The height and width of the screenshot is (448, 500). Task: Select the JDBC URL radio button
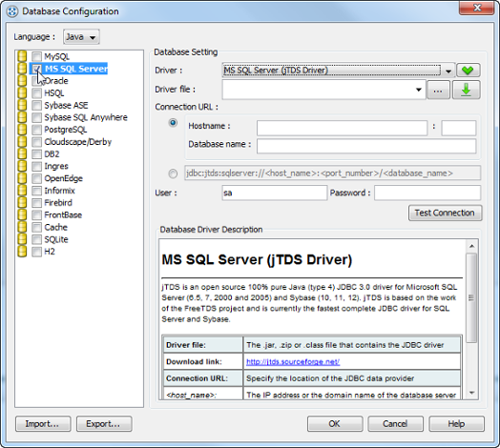point(173,173)
